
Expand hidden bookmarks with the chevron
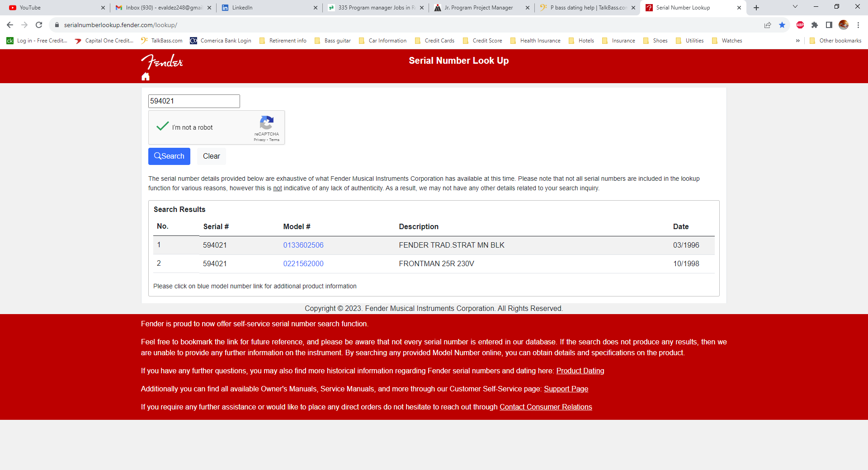coord(798,41)
